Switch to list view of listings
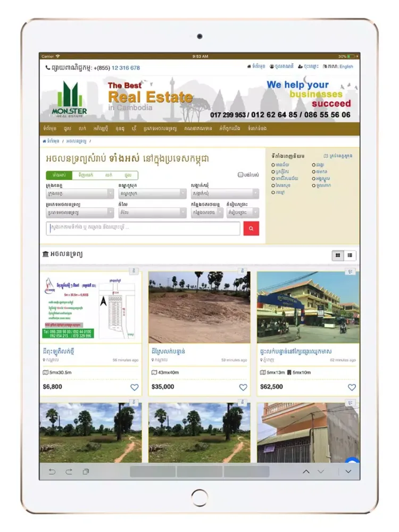Viewport: 399px width, 532px height. click(x=350, y=255)
